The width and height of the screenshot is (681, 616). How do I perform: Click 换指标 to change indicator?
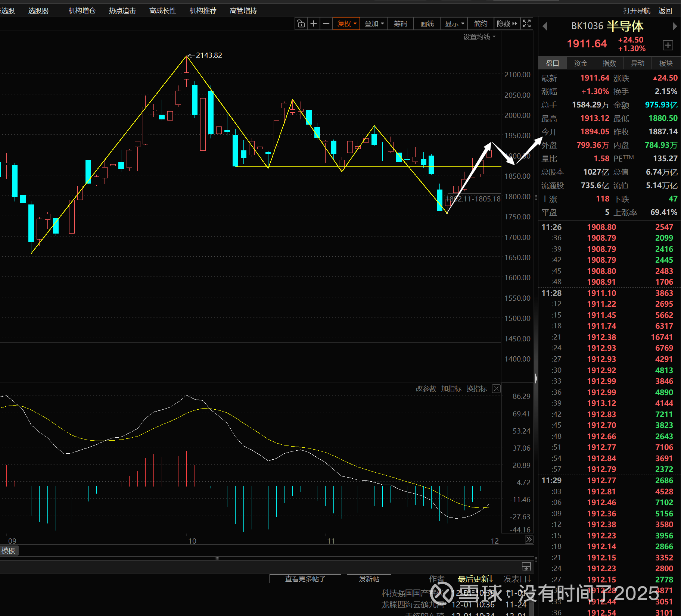(x=477, y=389)
